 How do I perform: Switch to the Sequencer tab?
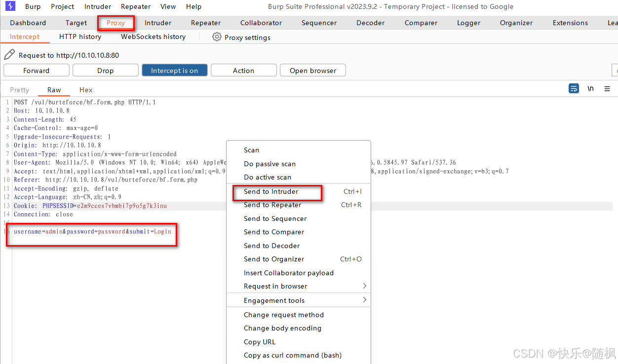pyautogui.click(x=319, y=23)
